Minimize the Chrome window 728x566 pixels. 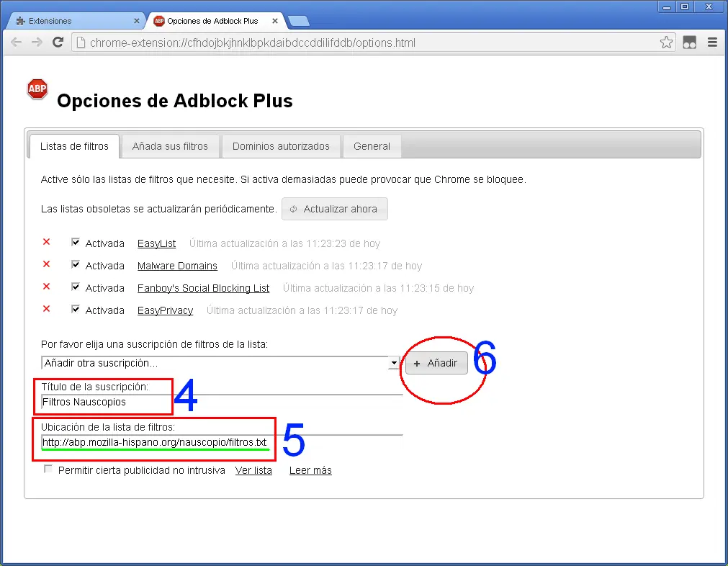point(667,6)
